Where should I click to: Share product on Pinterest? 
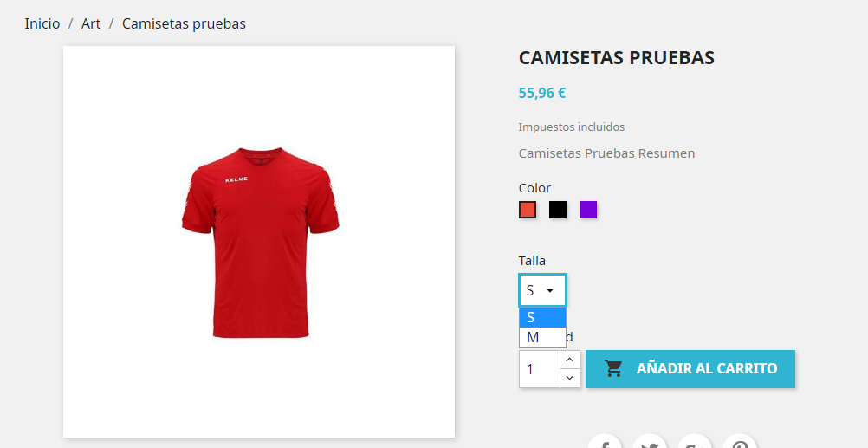(740, 443)
